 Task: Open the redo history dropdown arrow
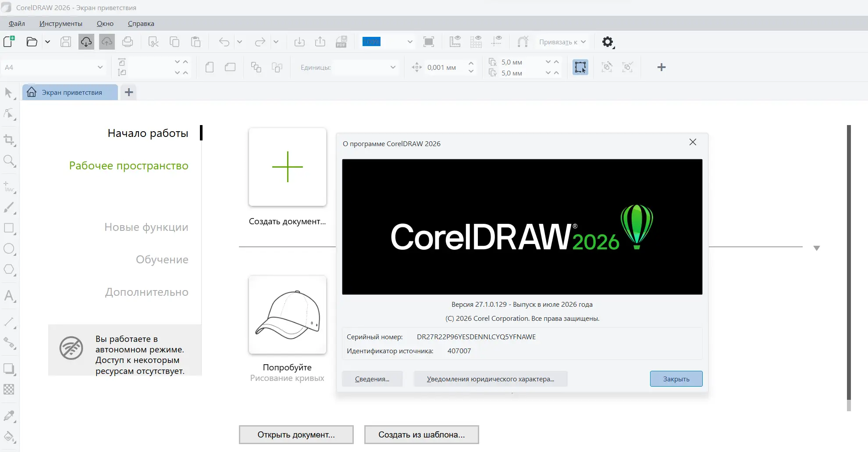point(276,42)
